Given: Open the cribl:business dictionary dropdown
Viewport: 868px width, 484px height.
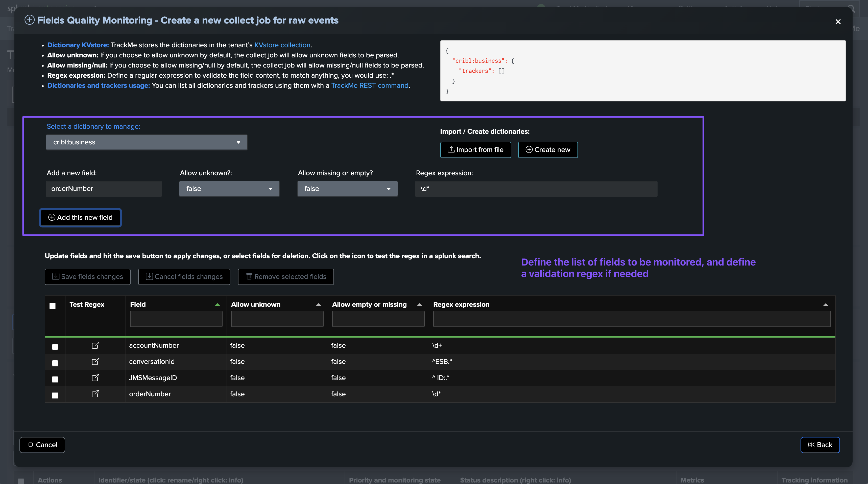Looking at the screenshot, I should coord(147,142).
